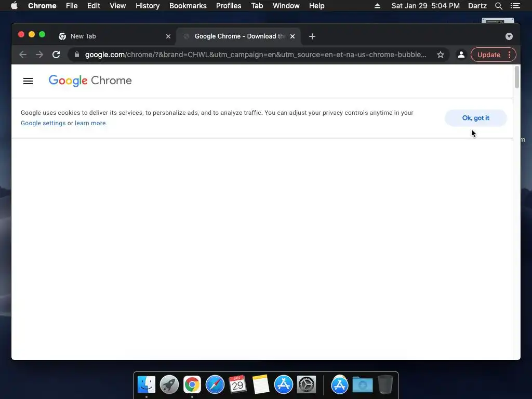Open the Window menu
The width and height of the screenshot is (532, 399).
click(286, 6)
